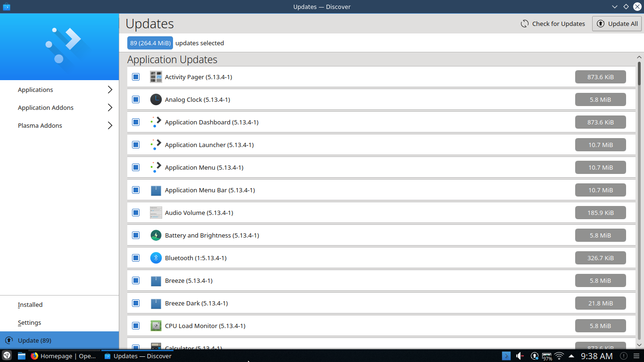Click the CPU Load Monitor icon
The height and width of the screenshot is (362, 644).
click(x=156, y=326)
